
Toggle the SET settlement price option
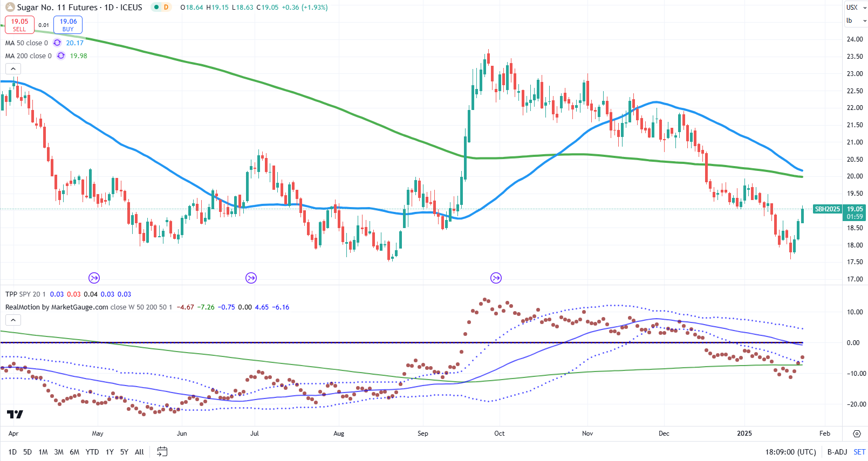tap(859, 452)
